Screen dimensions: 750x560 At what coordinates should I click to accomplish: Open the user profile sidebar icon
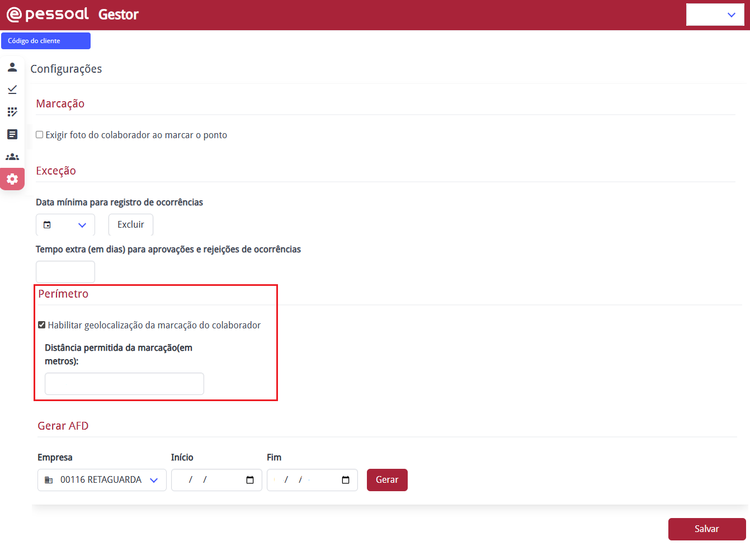tap(12, 67)
